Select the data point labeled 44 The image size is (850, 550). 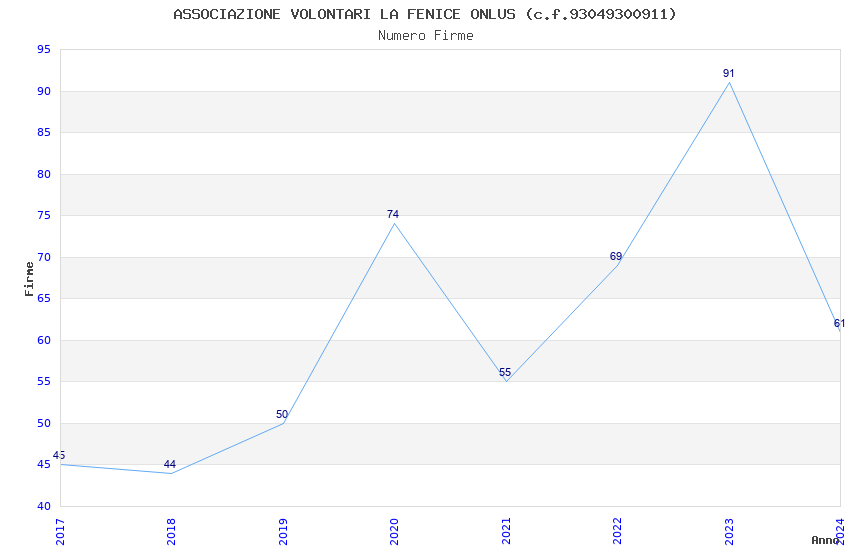coord(170,464)
